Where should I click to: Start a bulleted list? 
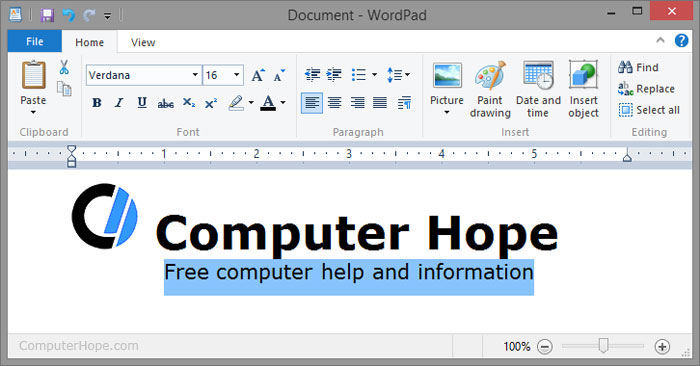[x=358, y=75]
